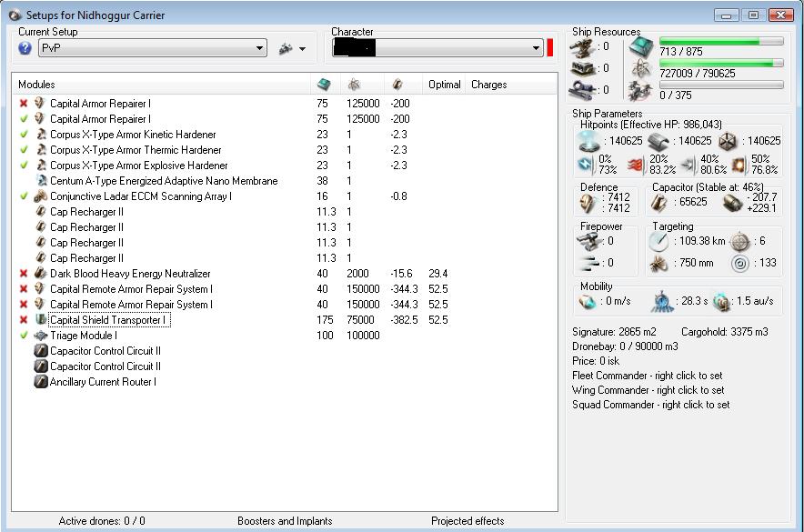Click the armor hitpoints icon

click(658, 142)
